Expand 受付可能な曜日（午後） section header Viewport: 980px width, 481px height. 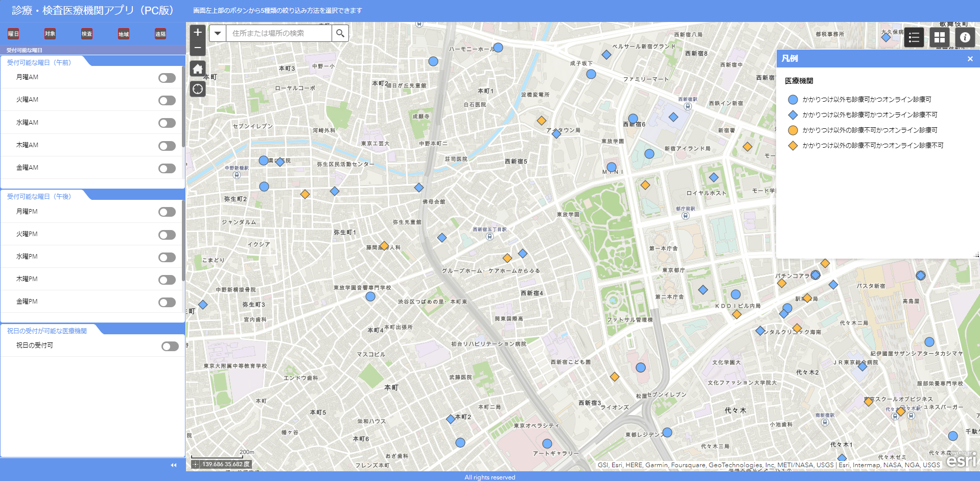tap(39, 196)
